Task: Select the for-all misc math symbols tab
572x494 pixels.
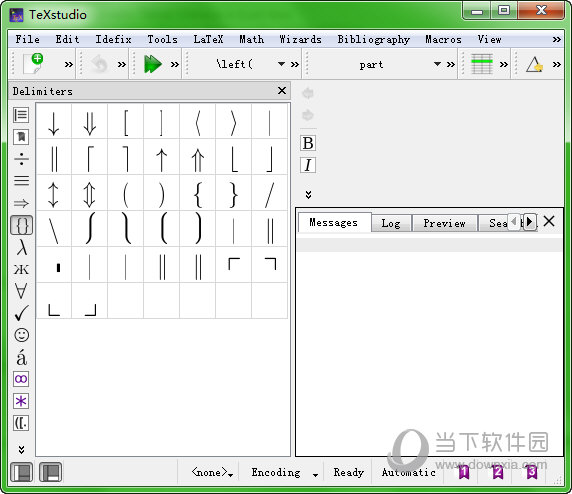Action: pos(21,291)
